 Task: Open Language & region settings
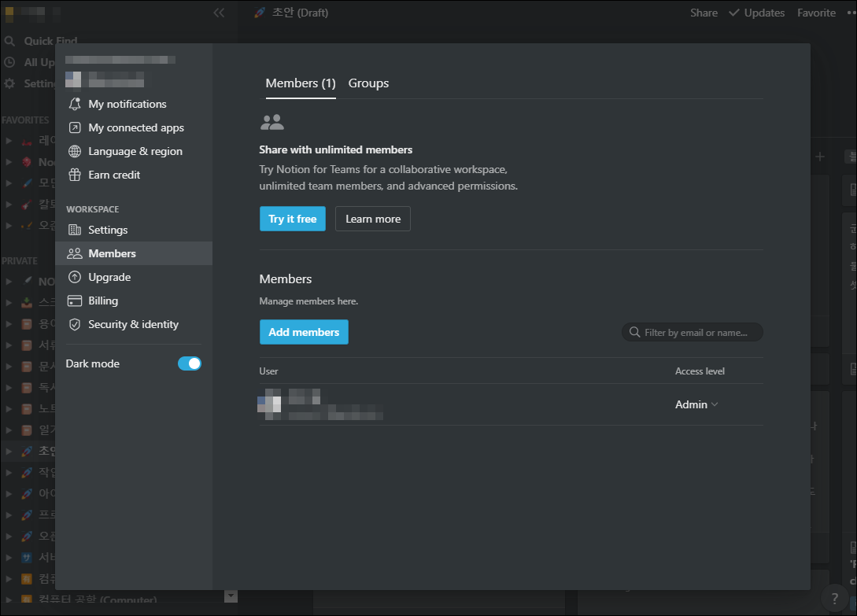coord(134,151)
